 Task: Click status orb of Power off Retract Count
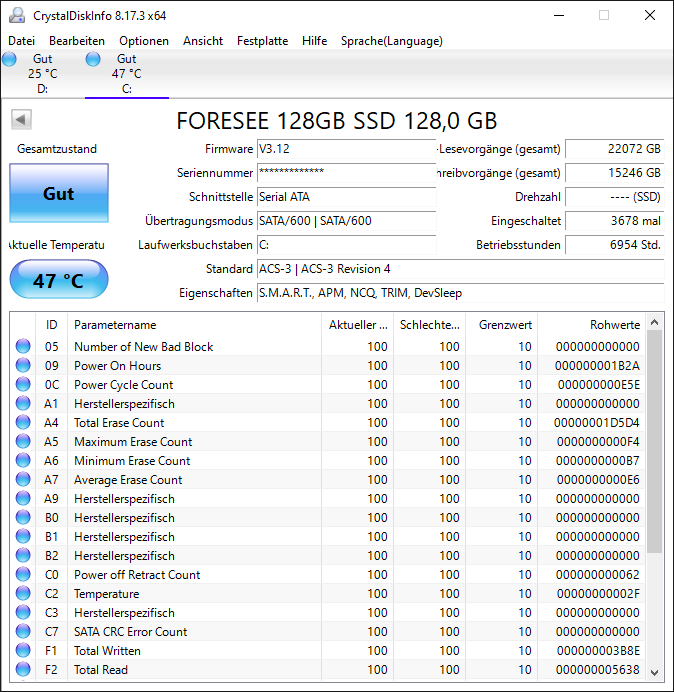pyautogui.click(x=23, y=574)
